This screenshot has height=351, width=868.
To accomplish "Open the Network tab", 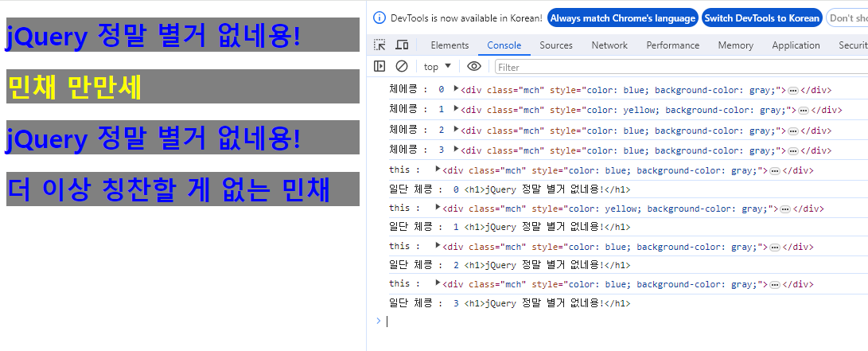I will (x=609, y=45).
